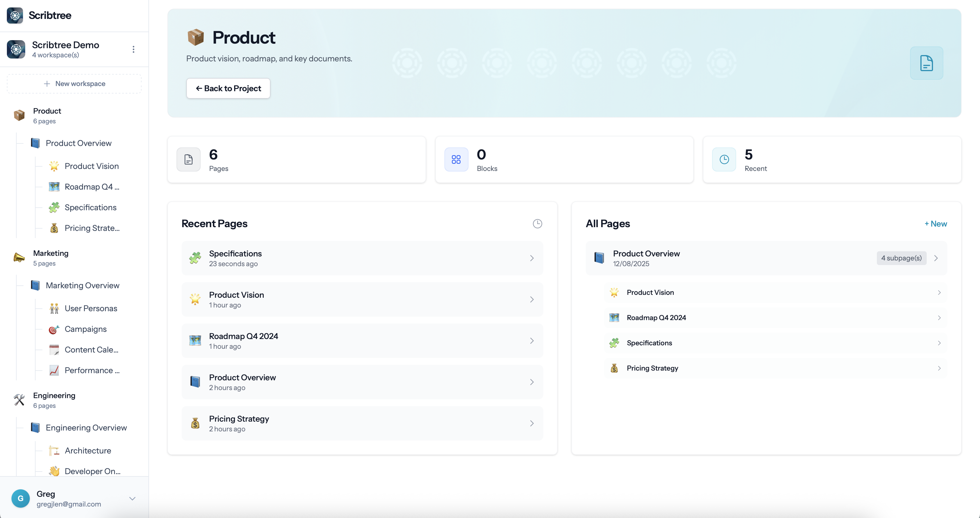Select User Personas in sidebar
980x518 pixels.
(91, 309)
